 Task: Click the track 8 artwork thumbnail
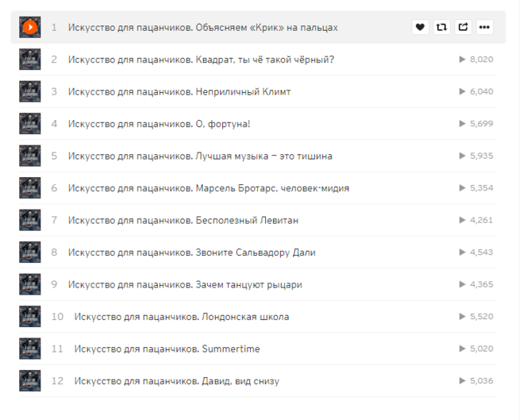coord(29,252)
